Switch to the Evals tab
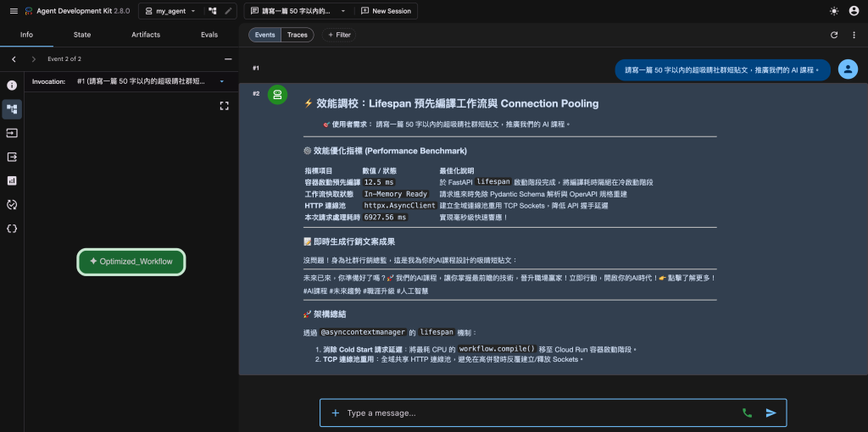868x432 pixels. pos(209,34)
